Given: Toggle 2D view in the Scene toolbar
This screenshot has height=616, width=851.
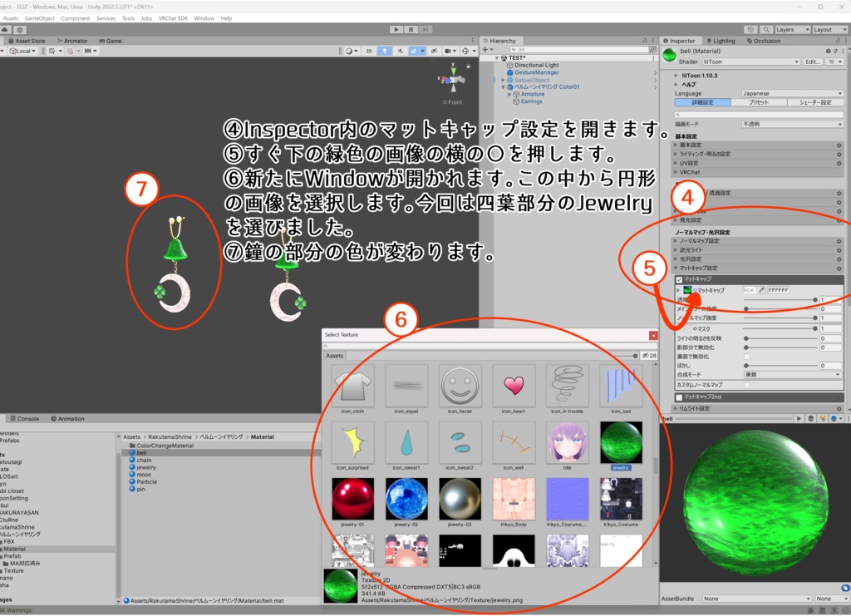Looking at the screenshot, I should coord(369,51).
